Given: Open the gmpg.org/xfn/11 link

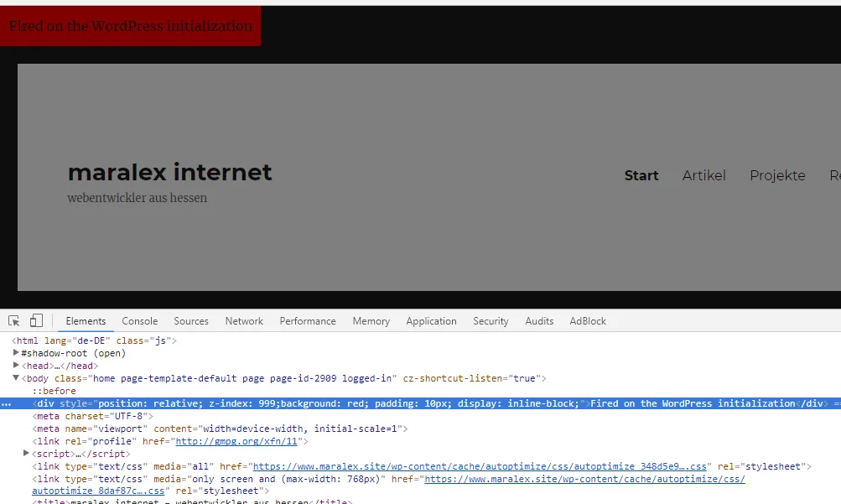Looking at the screenshot, I should (x=236, y=441).
